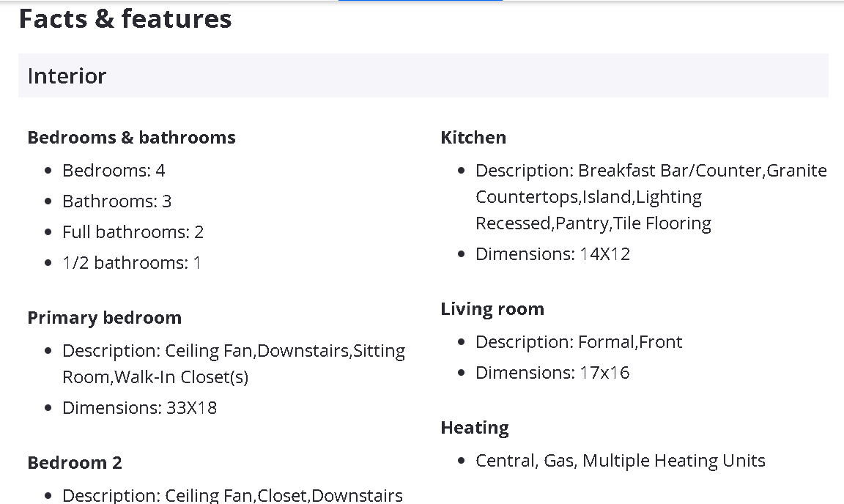Image resolution: width=844 pixels, height=504 pixels.
Task: Select Central, Gas, Multiple Heating Units text
Action: pos(620,461)
